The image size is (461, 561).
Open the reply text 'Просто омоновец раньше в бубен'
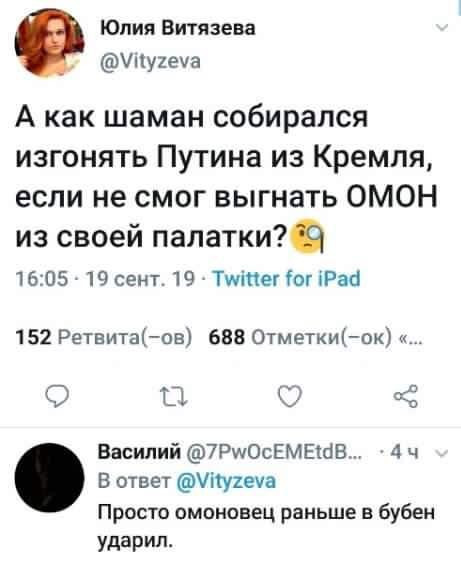[267, 513]
